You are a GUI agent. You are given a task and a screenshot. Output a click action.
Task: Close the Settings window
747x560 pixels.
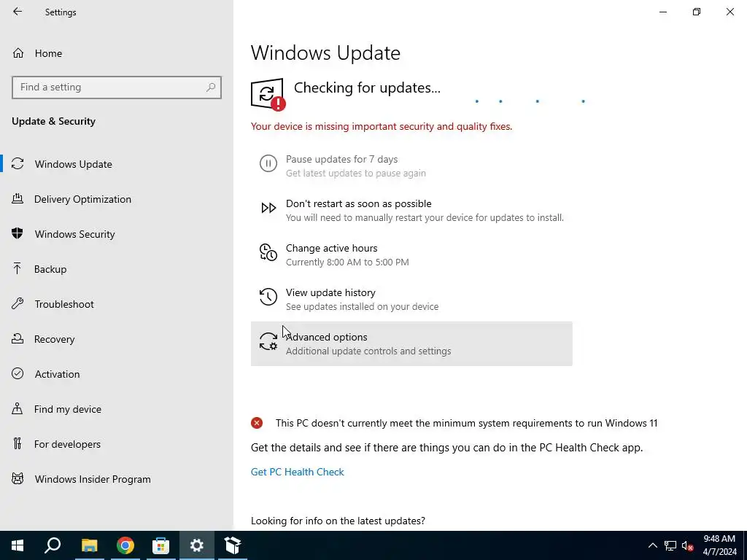pos(729,12)
